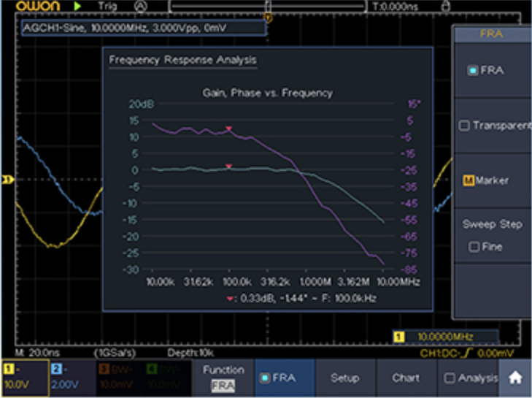This screenshot has height=398, width=532.
Task: Click the red marker on the gain curve
Action: [x=228, y=166]
